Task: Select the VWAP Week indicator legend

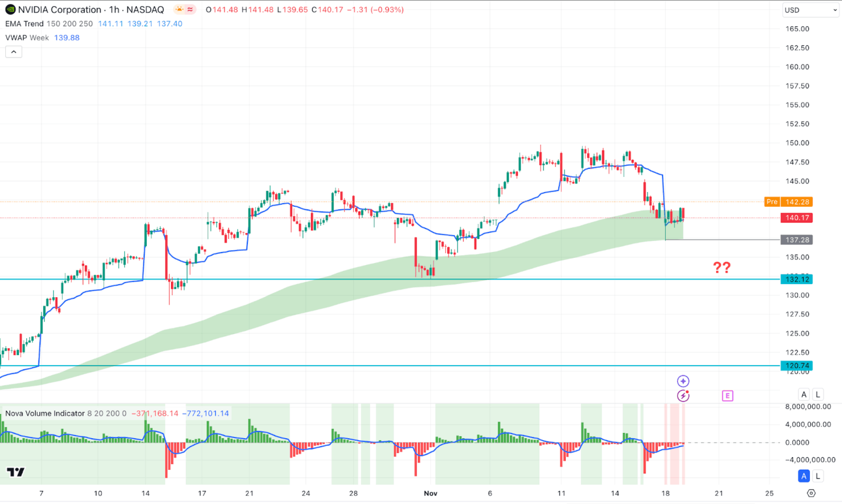Action: [27, 38]
